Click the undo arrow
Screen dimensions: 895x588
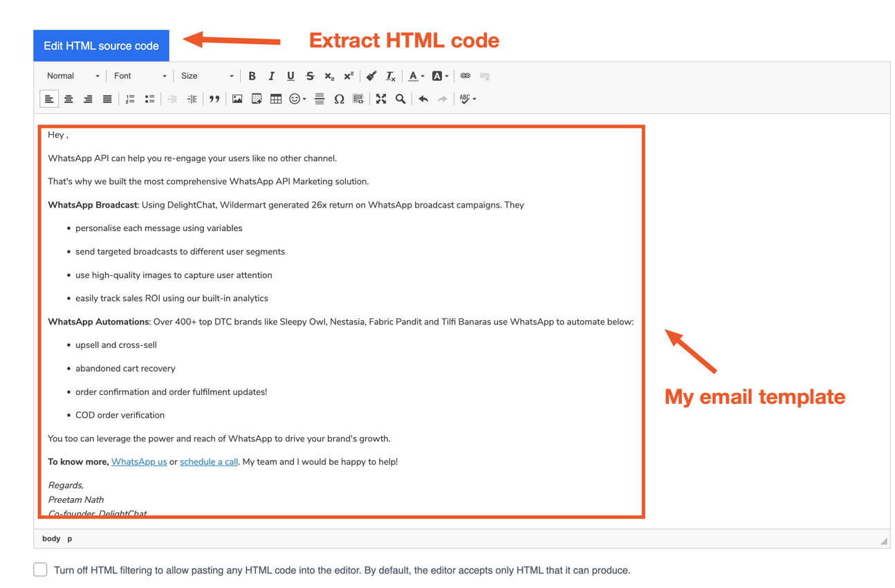click(423, 99)
